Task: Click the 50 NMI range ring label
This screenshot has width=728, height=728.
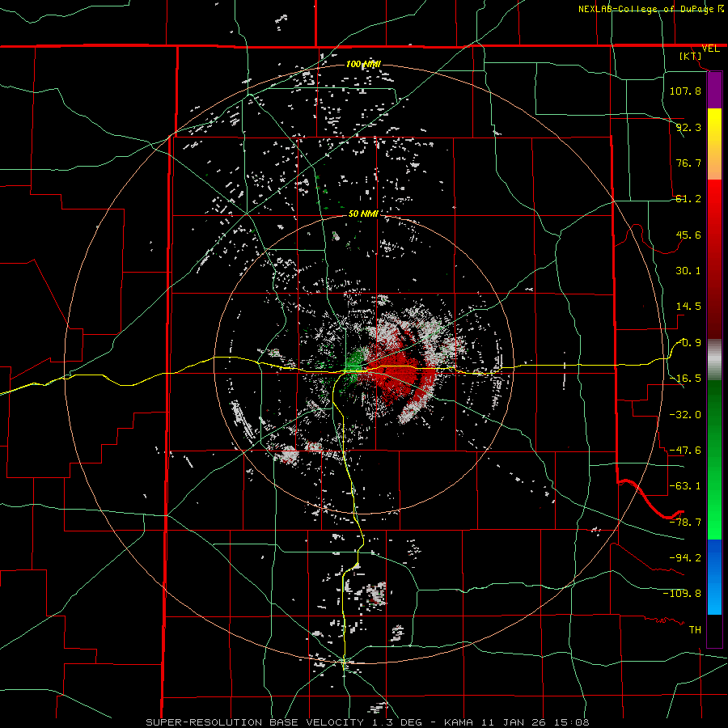Action: [363, 214]
